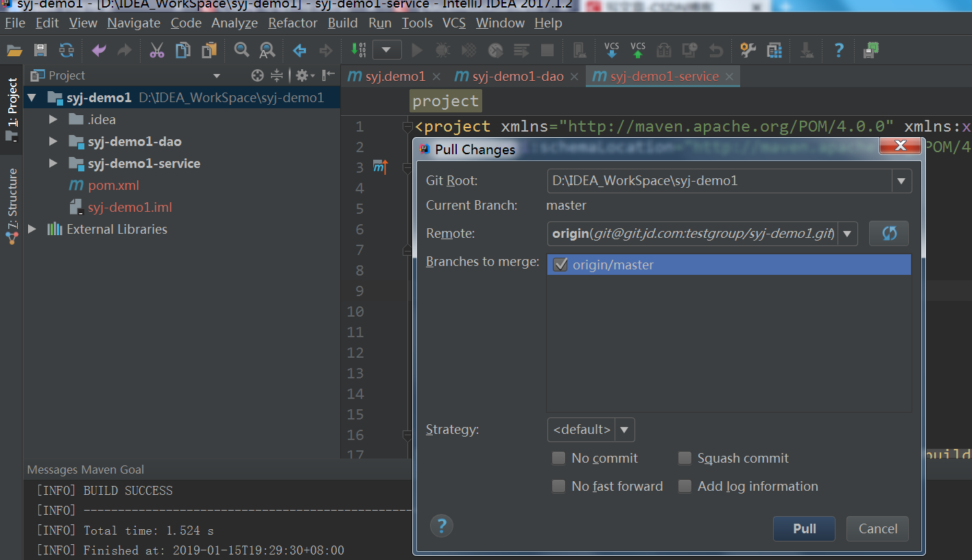Open the Project Structure icon
The image size is (972, 560).
(x=774, y=50)
